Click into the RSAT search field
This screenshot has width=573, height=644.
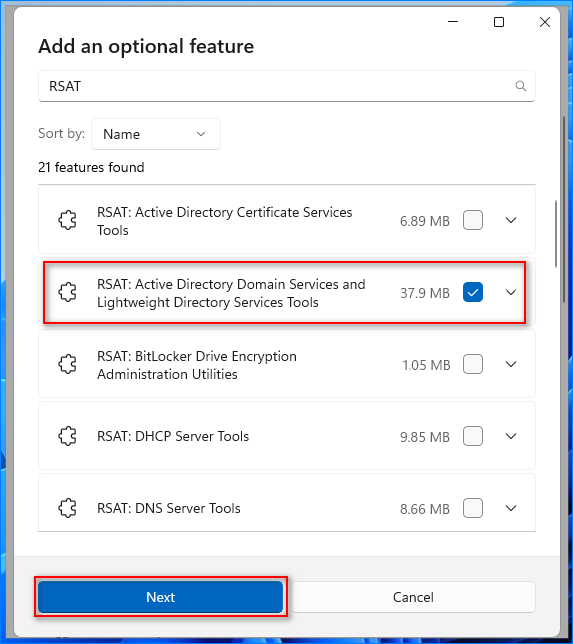(x=287, y=86)
